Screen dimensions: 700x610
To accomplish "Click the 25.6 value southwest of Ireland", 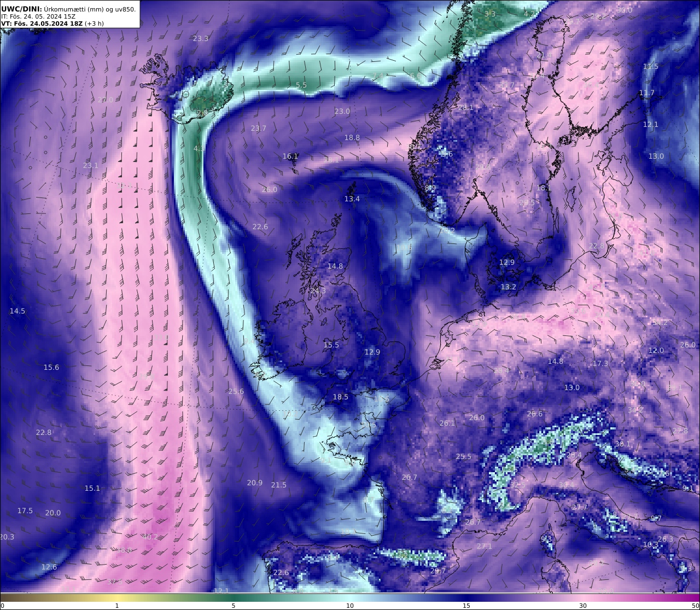I will click(x=236, y=391).
